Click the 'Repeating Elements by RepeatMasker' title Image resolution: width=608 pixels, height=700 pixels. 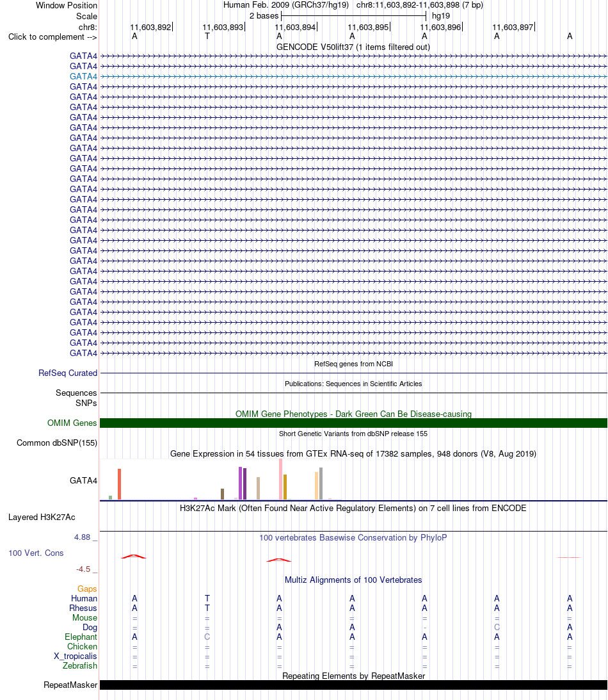click(353, 676)
